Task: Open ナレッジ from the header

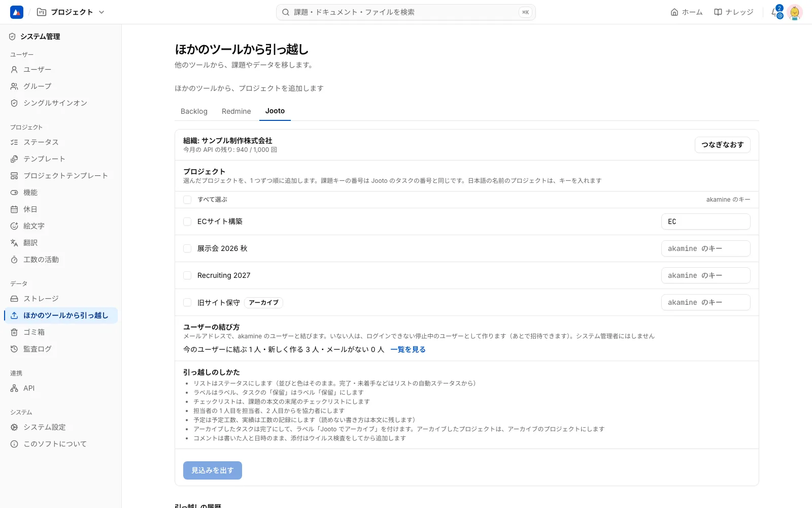Action: (734, 12)
